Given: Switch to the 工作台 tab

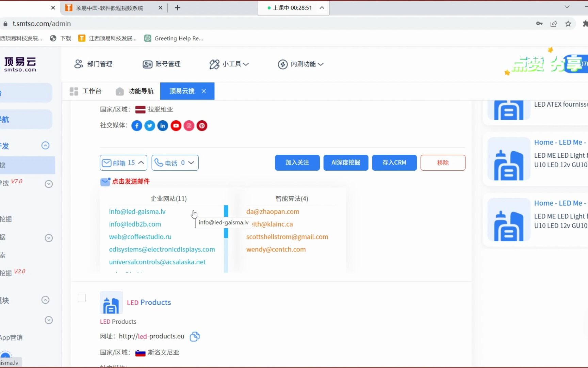Looking at the screenshot, I should [85, 91].
